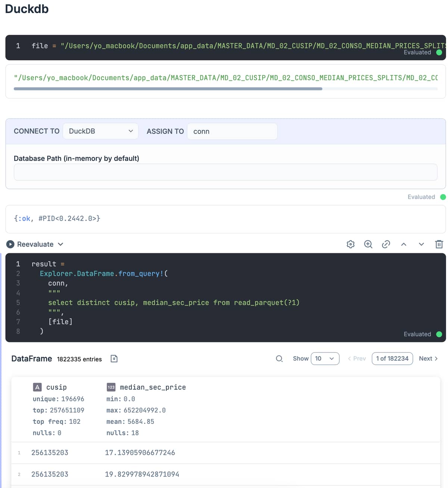
Task: Click the Reevaluate button label
Action: point(35,244)
